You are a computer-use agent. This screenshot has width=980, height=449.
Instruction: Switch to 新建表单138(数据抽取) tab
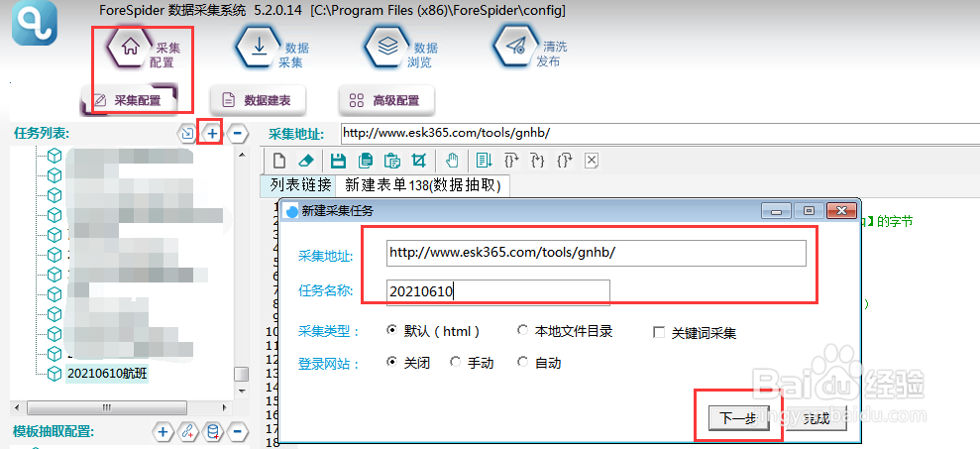[424, 185]
